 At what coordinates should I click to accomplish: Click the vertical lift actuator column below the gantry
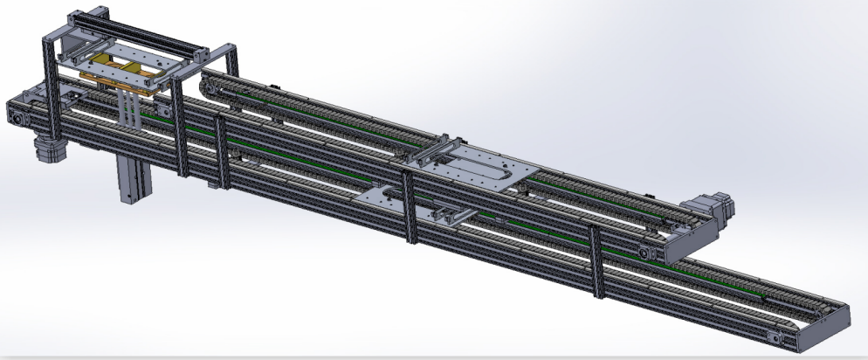(x=134, y=179)
